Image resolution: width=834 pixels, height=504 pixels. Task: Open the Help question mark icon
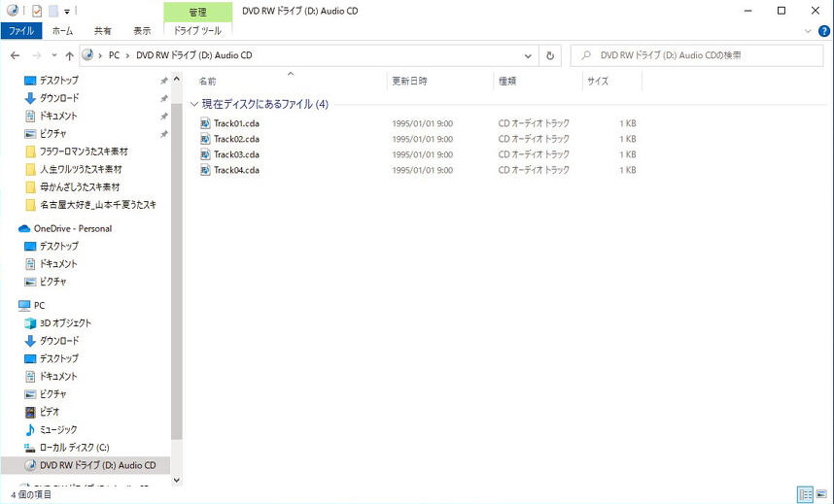click(x=823, y=31)
